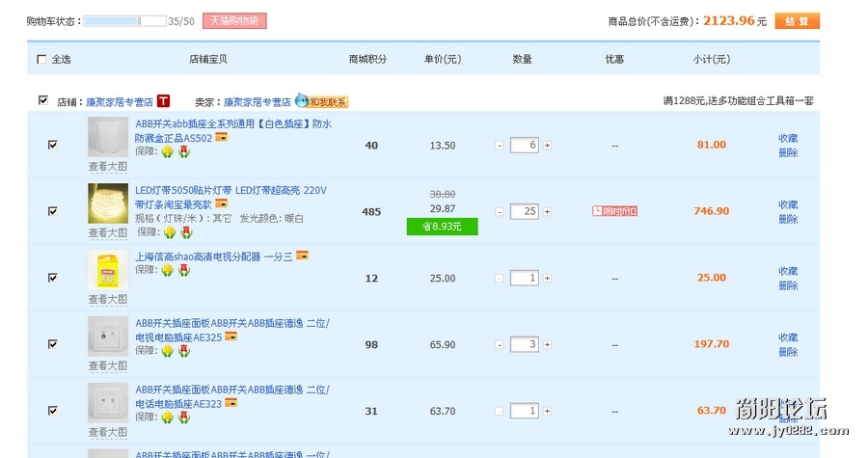This screenshot has height=458, width=868.
Task: Open the AS502 white socket thumbnail
Action: [x=108, y=137]
